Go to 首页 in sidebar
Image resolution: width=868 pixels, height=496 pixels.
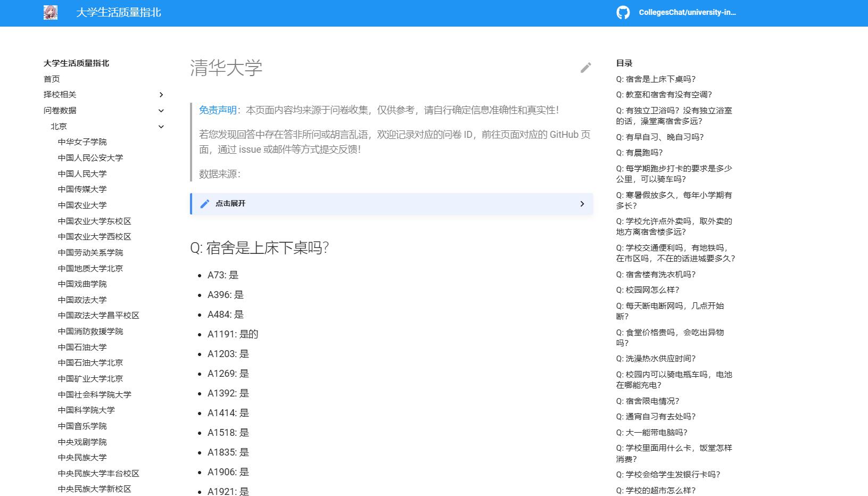pyautogui.click(x=52, y=79)
